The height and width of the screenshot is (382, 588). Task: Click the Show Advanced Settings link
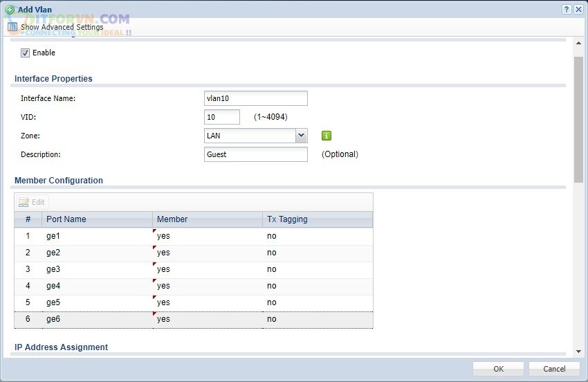[x=62, y=27]
